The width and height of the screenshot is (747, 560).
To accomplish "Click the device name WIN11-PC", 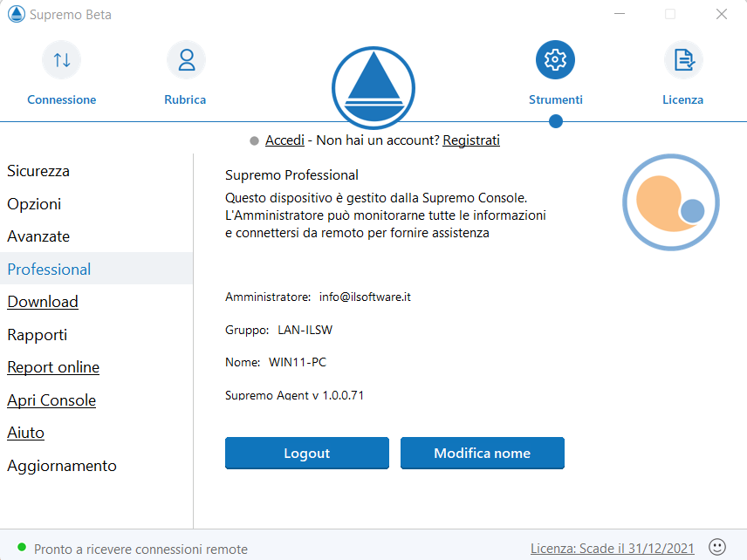I will click(298, 362).
